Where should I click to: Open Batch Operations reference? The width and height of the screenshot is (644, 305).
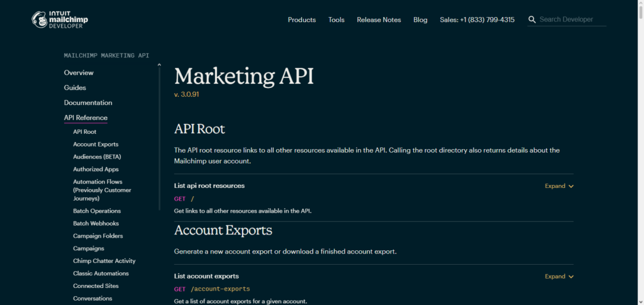(x=97, y=211)
